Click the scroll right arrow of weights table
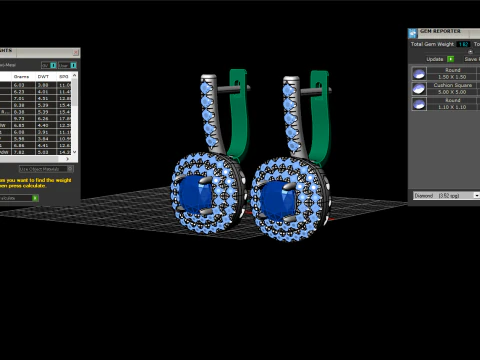Image resolution: width=480 pixels, height=360 pixels. [68, 159]
